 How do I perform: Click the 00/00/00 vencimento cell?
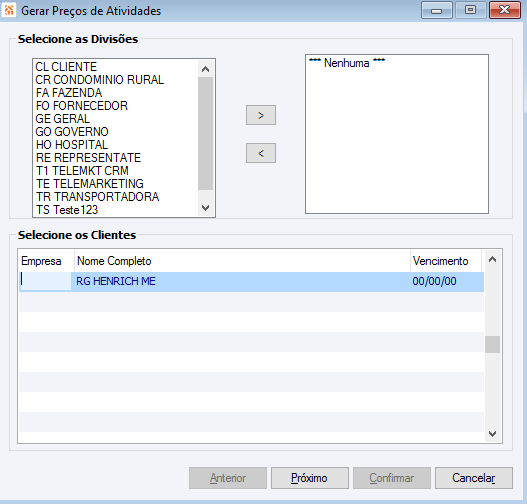[x=434, y=281]
